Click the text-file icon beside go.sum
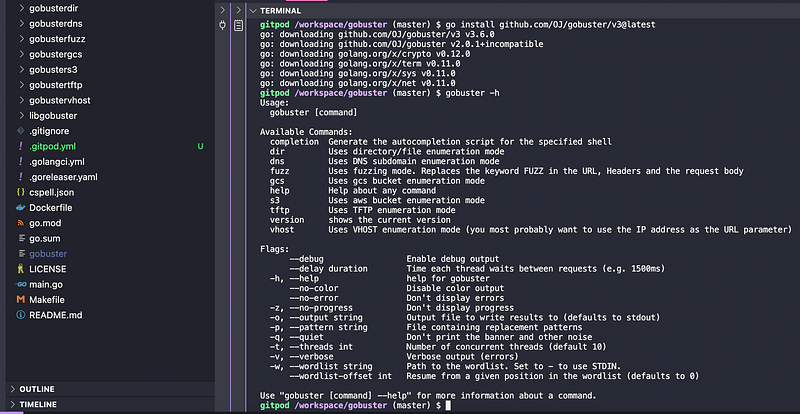This screenshot has width=800, height=414. [20, 238]
